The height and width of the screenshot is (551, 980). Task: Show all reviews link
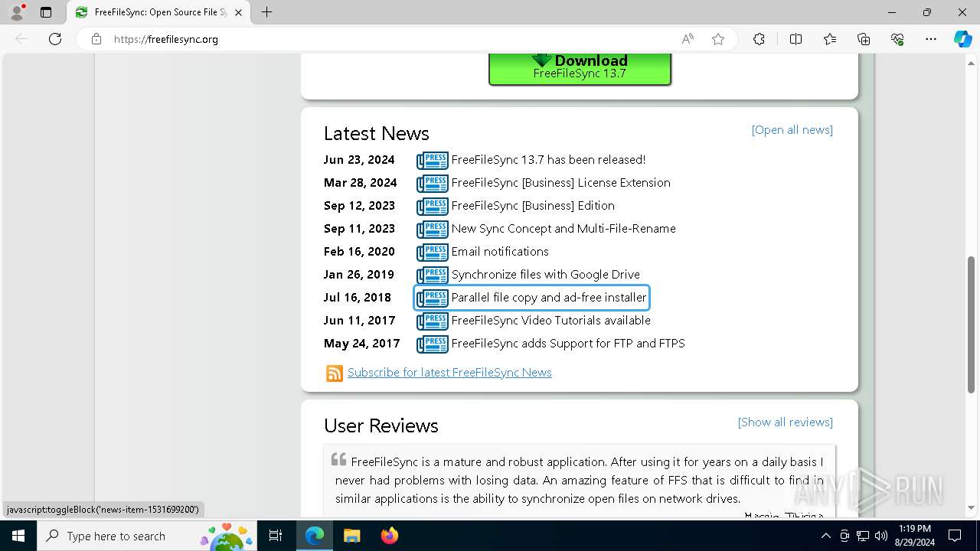(785, 422)
